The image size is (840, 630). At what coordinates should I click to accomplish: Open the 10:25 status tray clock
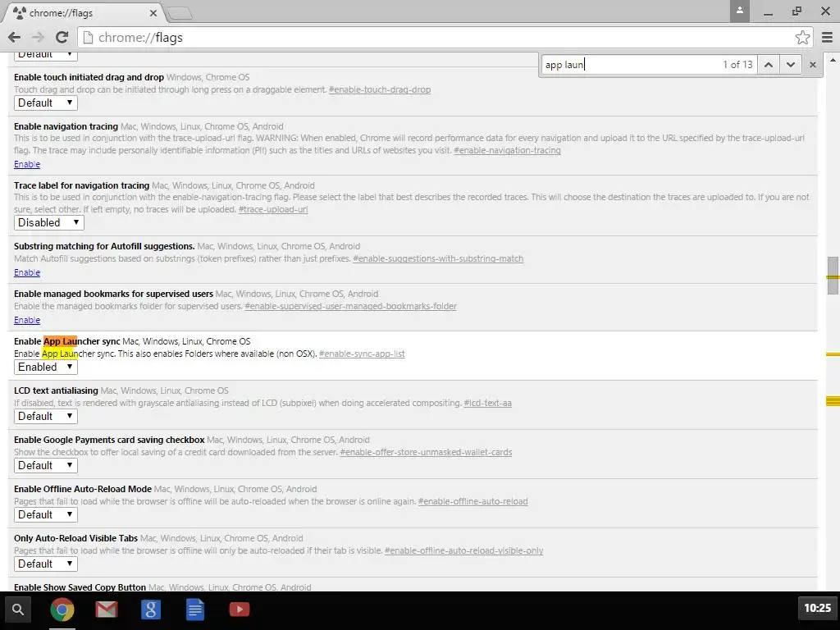tap(817, 608)
